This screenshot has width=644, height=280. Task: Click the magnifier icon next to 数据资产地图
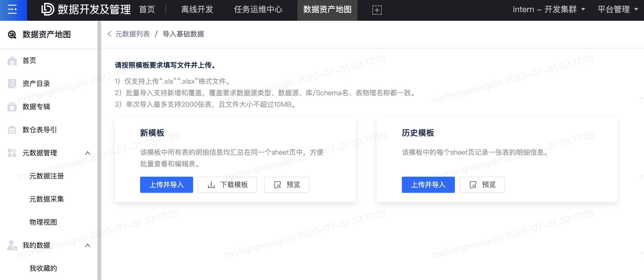(x=11, y=34)
